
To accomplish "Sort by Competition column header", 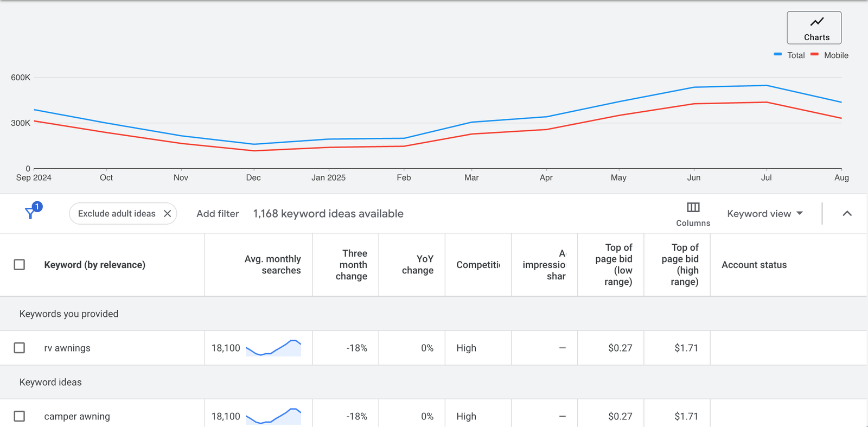I will pyautogui.click(x=478, y=265).
